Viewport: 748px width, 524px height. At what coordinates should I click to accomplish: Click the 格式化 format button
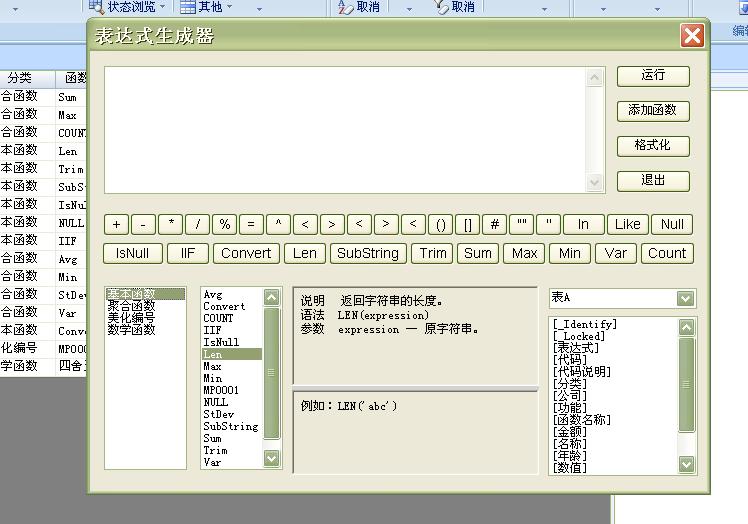click(x=653, y=145)
